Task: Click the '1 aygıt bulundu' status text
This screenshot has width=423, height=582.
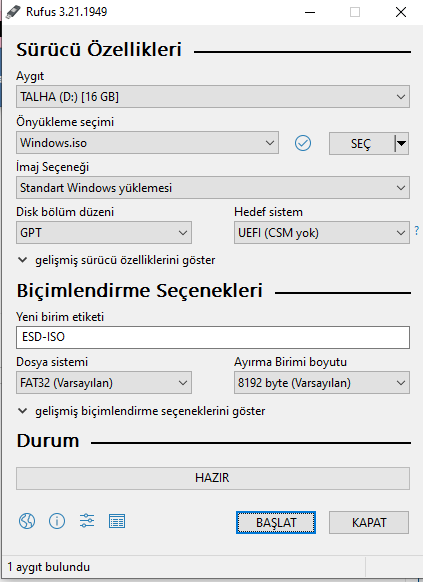Action: tap(49, 567)
